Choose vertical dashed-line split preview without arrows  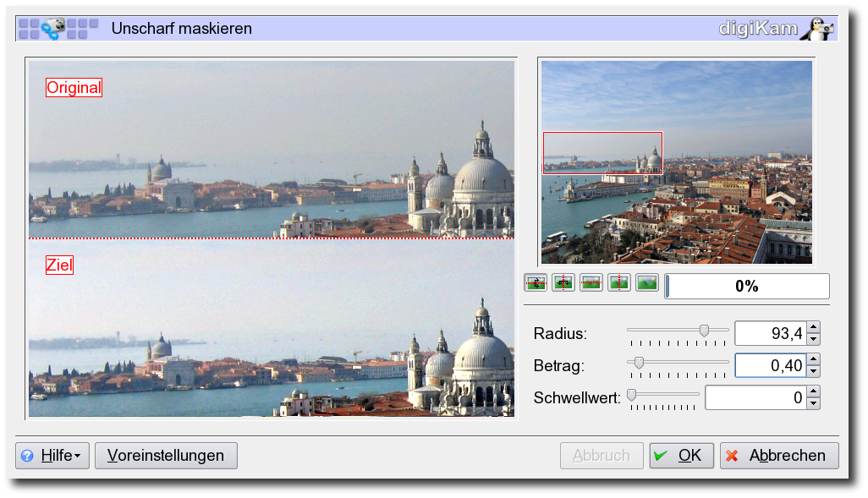click(619, 283)
